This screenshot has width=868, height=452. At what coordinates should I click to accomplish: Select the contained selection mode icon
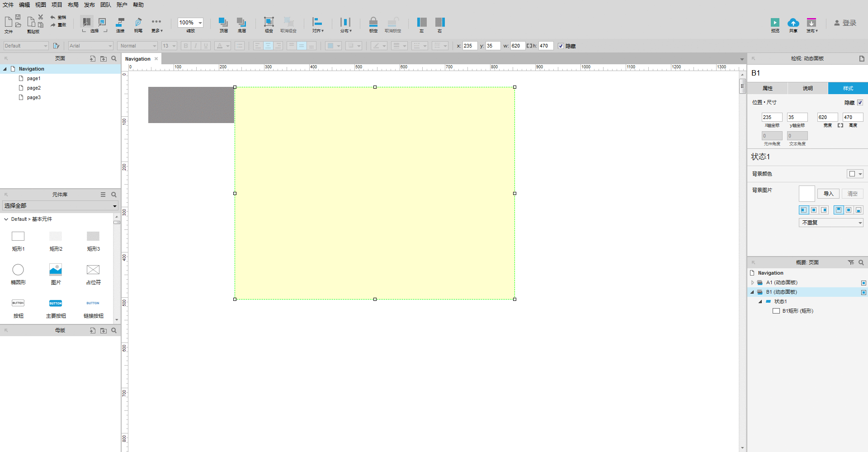click(x=102, y=22)
